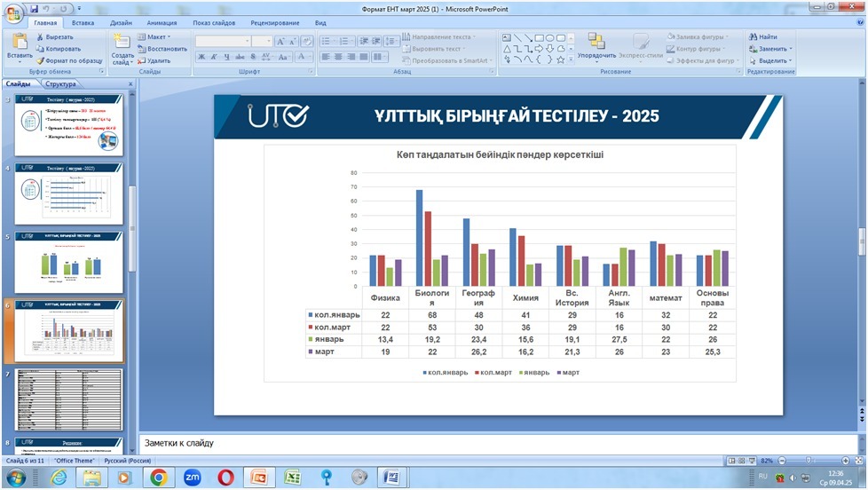Switch to Normal view in status bar
The height and width of the screenshot is (490, 868).
coord(731,462)
